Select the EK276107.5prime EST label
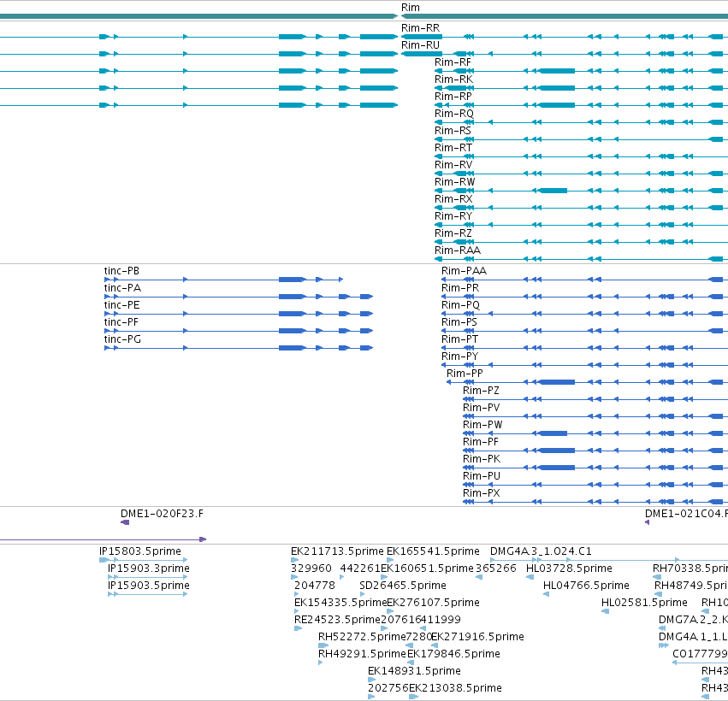 pyautogui.click(x=433, y=603)
